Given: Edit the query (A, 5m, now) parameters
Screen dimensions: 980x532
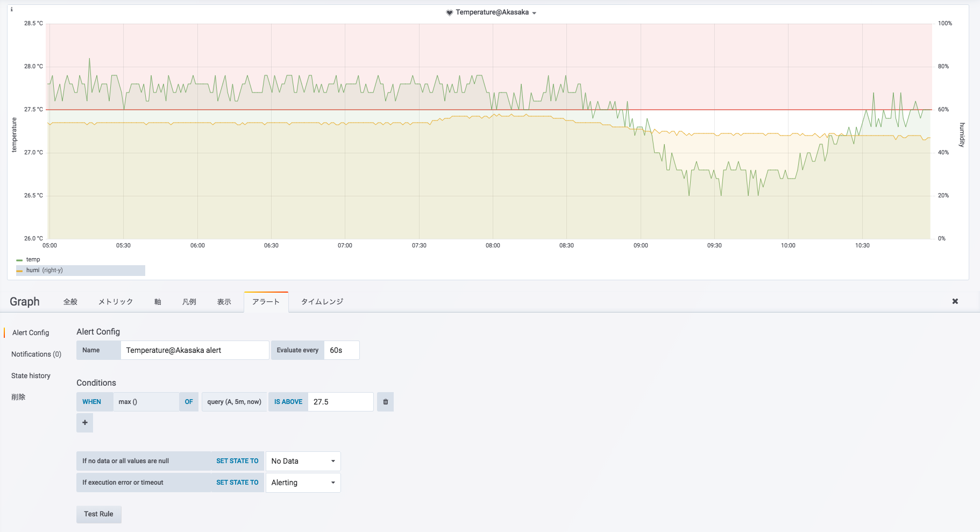Looking at the screenshot, I should pos(234,402).
